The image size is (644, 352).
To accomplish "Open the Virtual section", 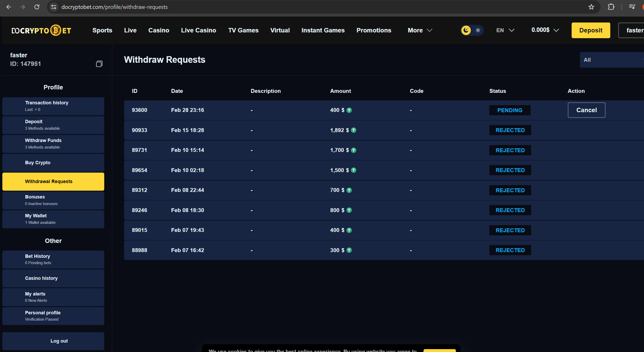I will pos(280,30).
